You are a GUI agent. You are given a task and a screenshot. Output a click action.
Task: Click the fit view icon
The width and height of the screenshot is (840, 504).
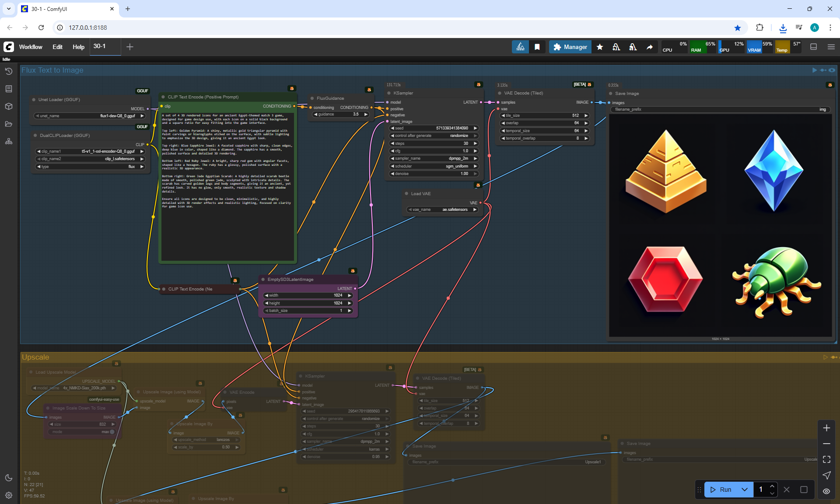coord(826,459)
